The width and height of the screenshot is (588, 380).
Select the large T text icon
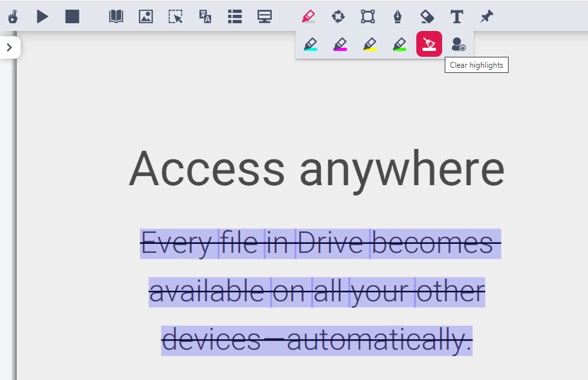(456, 17)
